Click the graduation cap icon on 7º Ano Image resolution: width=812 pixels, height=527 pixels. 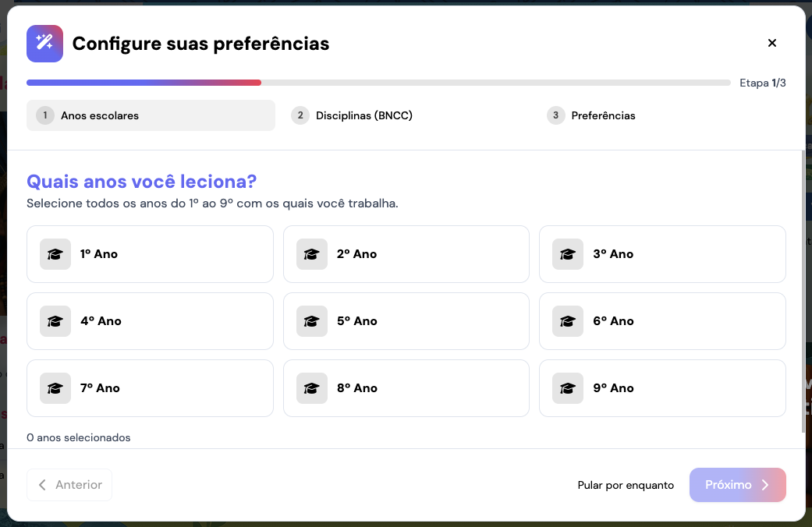click(x=55, y=388)
